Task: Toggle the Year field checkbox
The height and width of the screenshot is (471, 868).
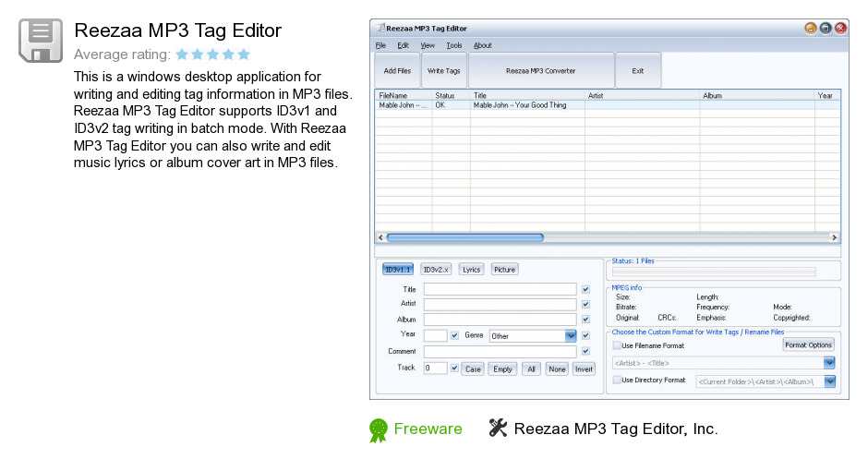Action: coord(454,335)
